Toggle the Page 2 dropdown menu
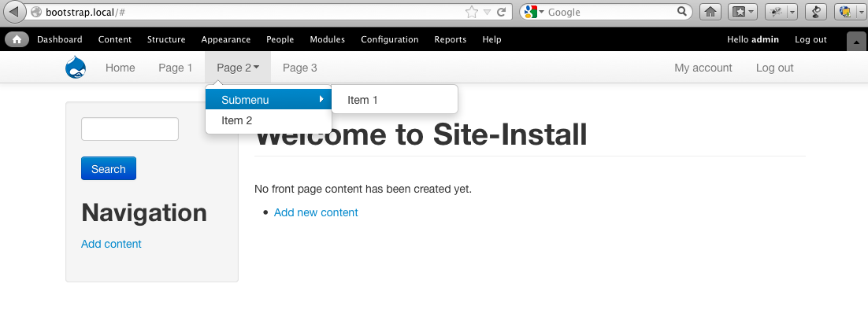 [238, 68]
